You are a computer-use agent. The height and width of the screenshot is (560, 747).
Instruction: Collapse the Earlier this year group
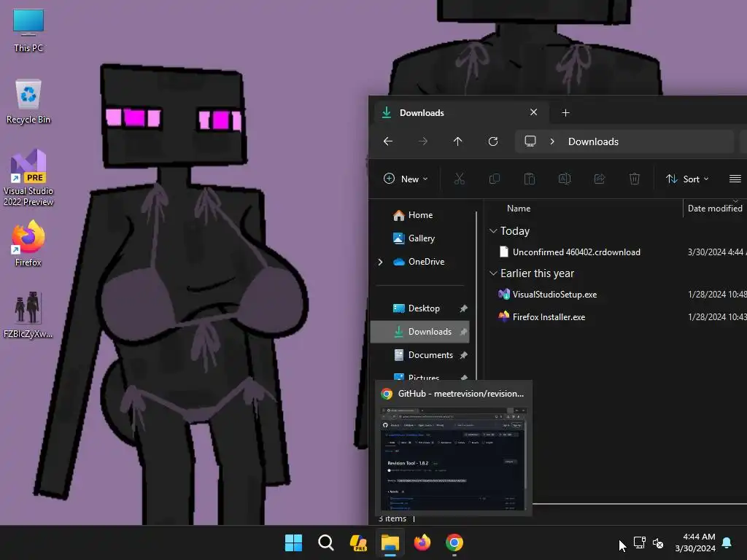point(493,273)
